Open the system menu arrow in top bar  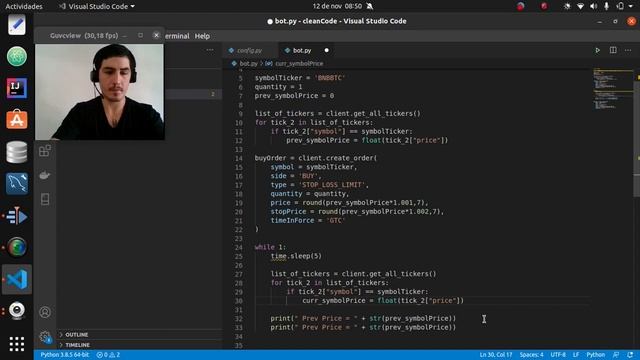click(631, 6)
